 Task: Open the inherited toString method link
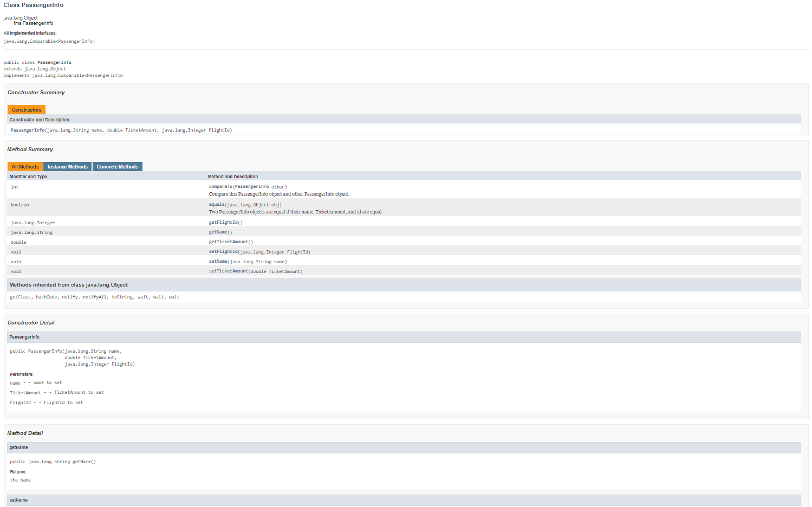[x=122, y=296]
